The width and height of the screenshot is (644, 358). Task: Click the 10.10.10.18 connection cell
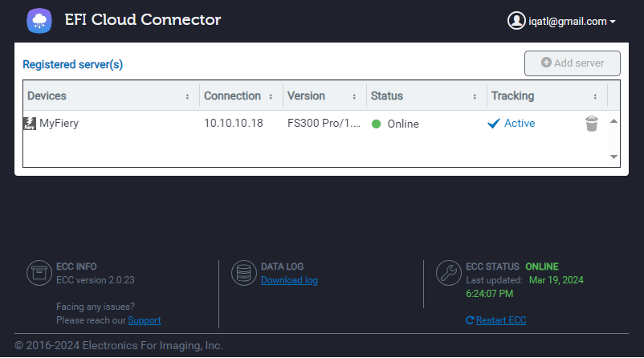coord(234,123)
